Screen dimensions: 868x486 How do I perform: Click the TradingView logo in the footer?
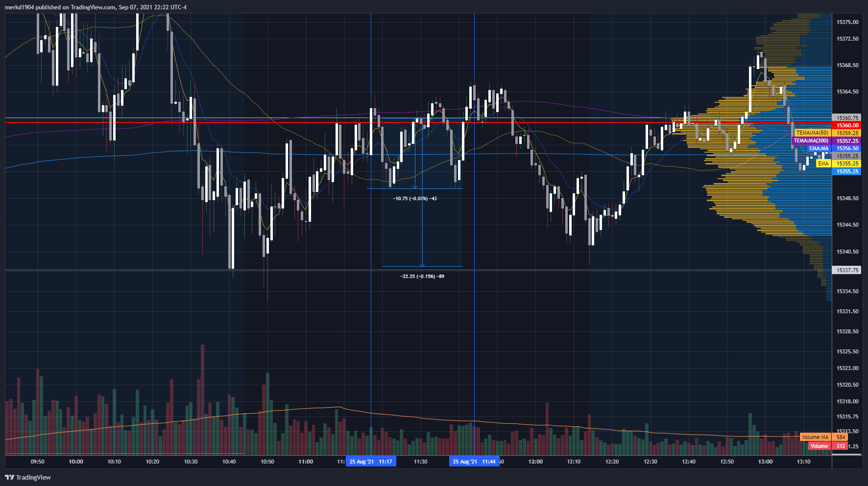click(x=28, y=477)
